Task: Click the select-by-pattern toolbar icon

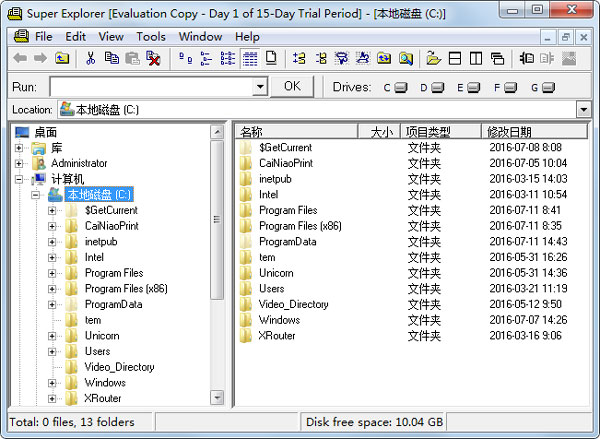Action: 363,59
